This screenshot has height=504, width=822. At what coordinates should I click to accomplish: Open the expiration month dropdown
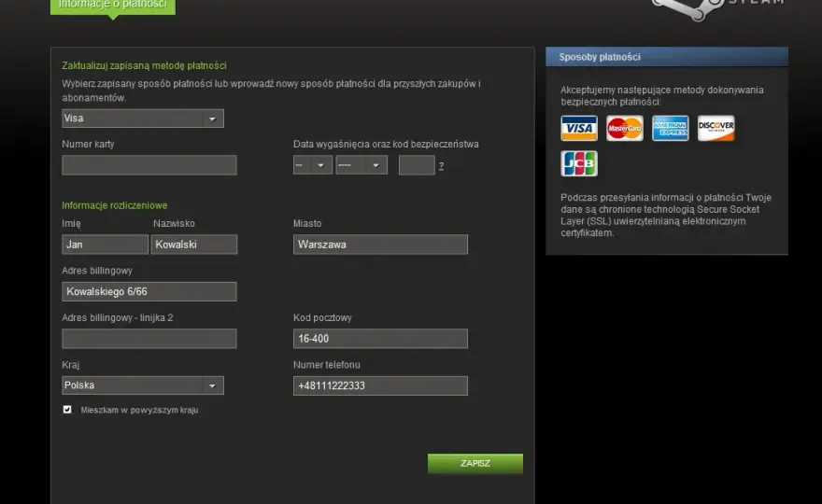[312, 165]
